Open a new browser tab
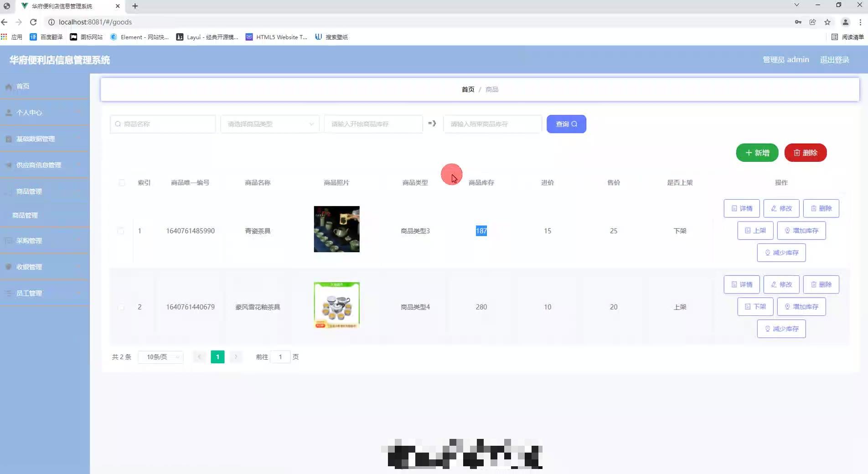This screenshot has width=868, height=474. (x=135, y=6)
